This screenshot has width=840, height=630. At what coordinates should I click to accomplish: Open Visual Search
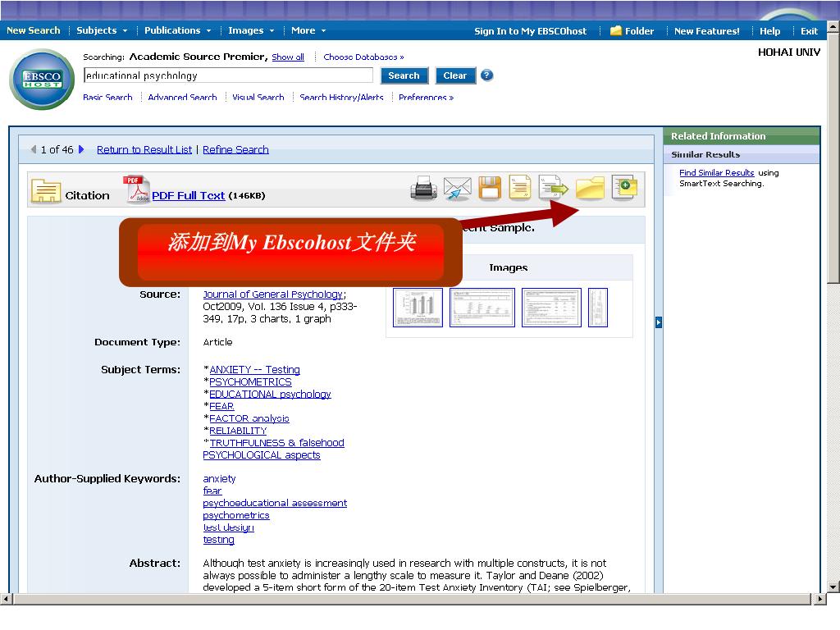click(x=258, y=97)
